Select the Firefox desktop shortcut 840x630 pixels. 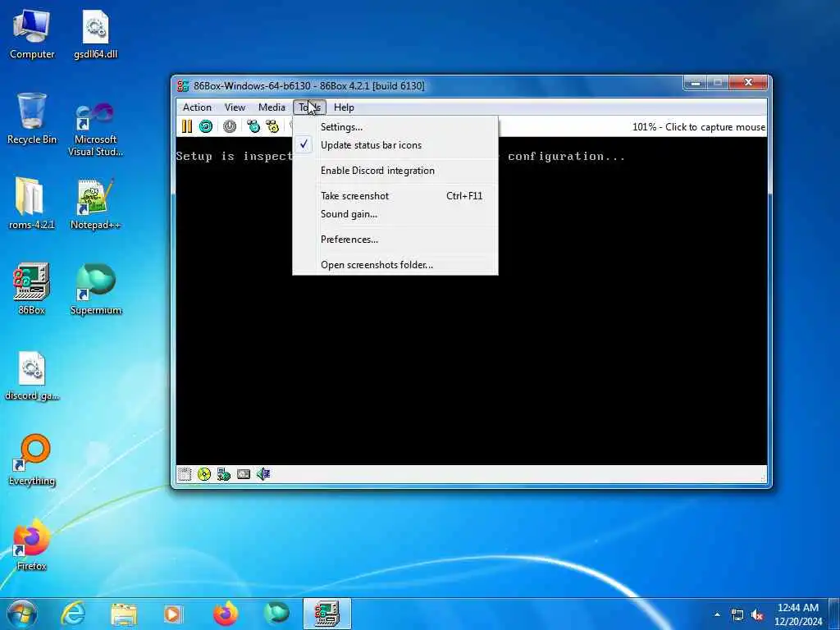[32, 544]
